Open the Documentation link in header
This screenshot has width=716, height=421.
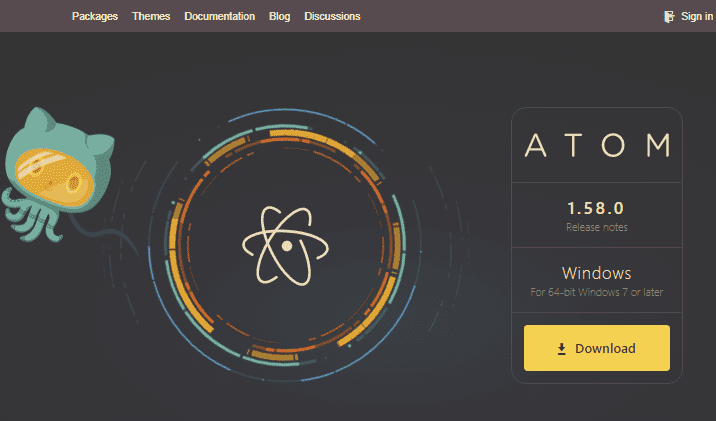219,16
